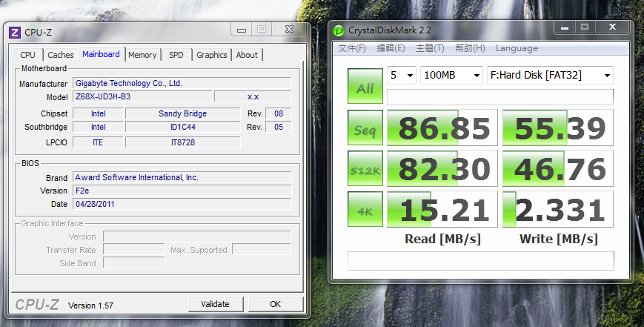Open the 文件(F) menu in CrystalDiskMark
644x327 pixels.
352,48
